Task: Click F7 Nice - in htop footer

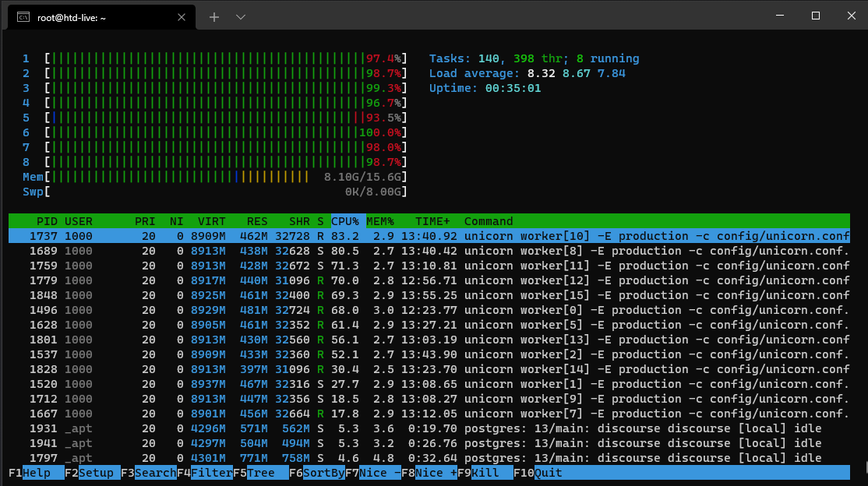Action: [373, 473]
